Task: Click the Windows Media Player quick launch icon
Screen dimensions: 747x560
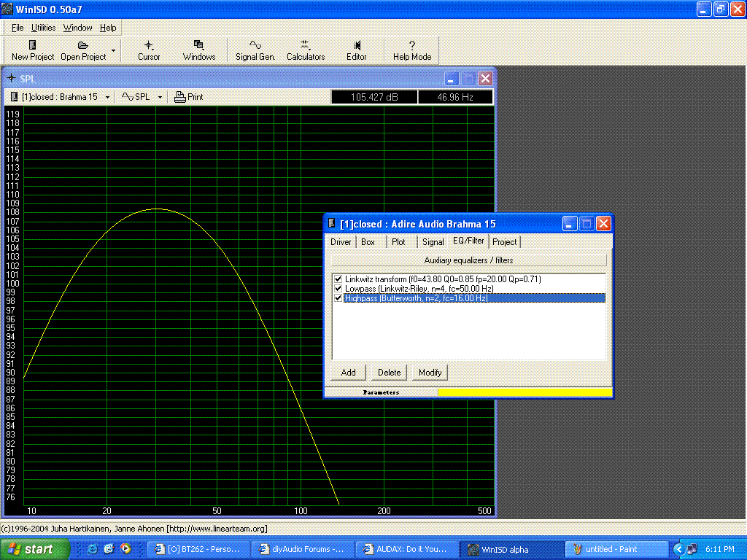Action: tap(125, 549)
